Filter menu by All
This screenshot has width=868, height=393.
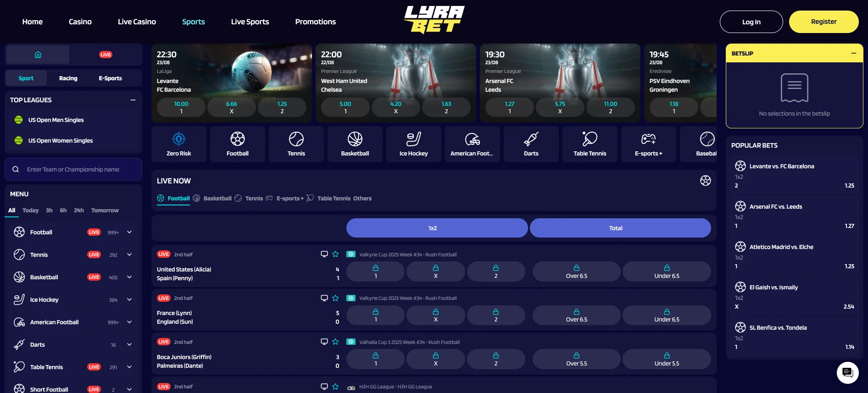pyautogui.click(x=12, y=210)
